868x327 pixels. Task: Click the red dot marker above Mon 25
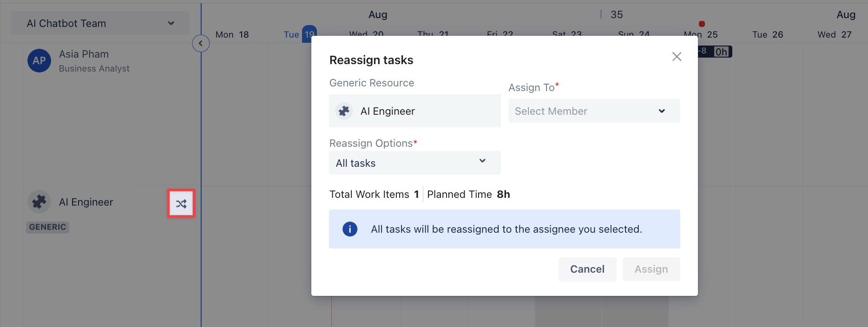[x=702, y=24]
